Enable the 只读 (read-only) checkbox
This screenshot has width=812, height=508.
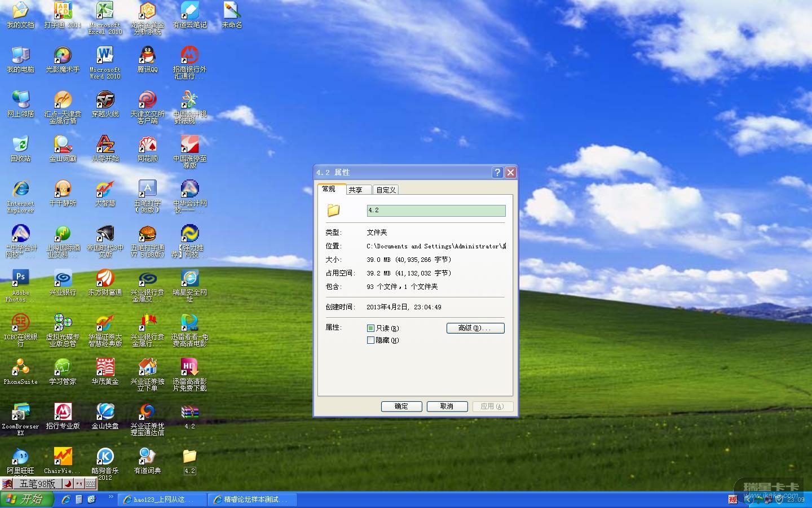370,328
